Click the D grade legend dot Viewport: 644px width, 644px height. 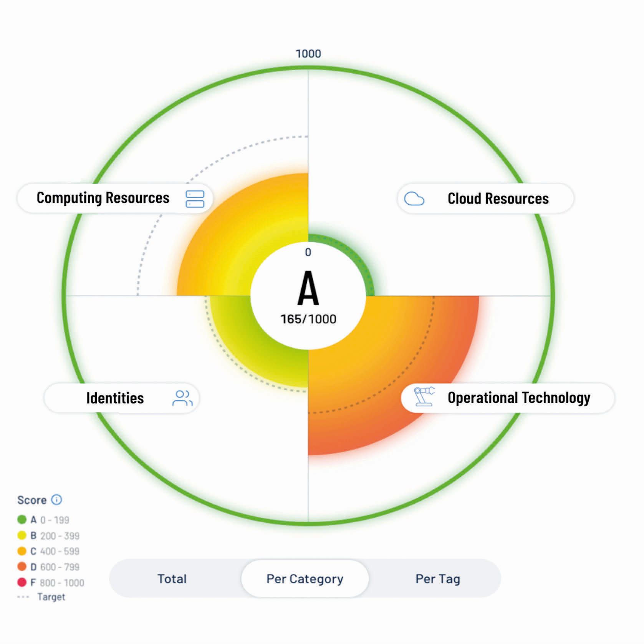point(22,567)
